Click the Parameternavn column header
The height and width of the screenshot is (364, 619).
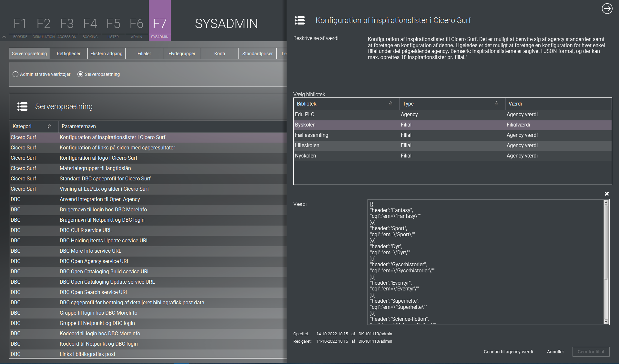point(172,126)
